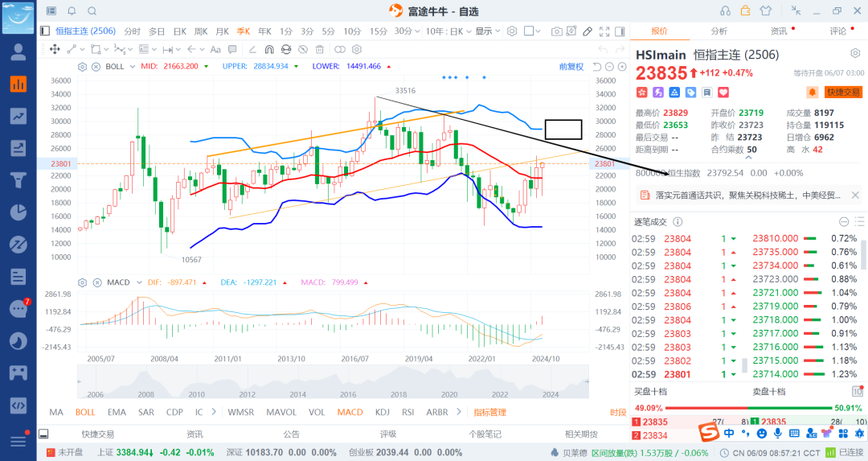The height and width of the screenshot is (461, 868).
Task: Collapse the quote details with the up chevron
Action: pyautogui.click(x=748, y=158)
